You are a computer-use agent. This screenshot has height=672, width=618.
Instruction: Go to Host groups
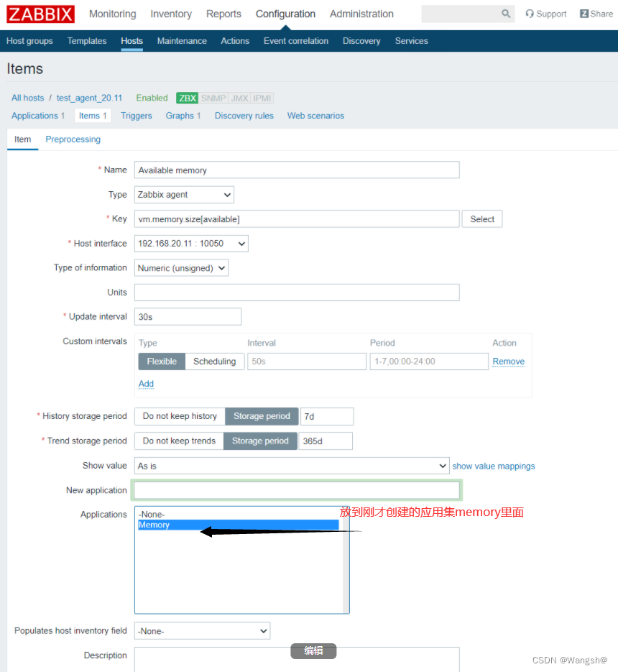[29, 41]
